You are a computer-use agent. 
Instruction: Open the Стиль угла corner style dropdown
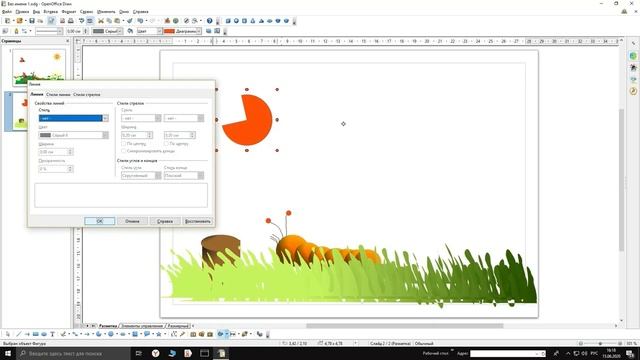point(141,176)
